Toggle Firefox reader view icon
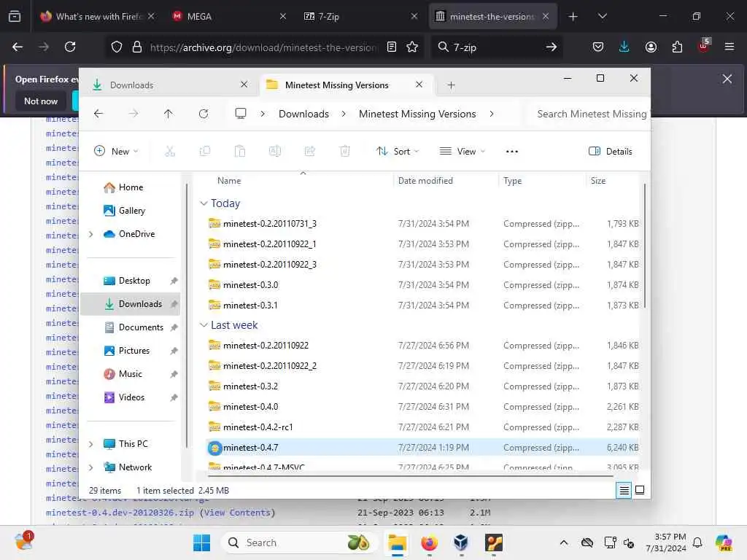 (392, 47)
